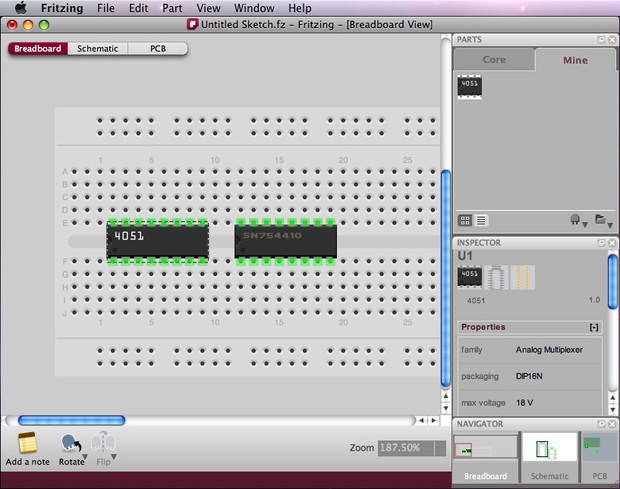The height and width of the screenshot is (489, 620).
Task: Select the family value Analog Multiplexer
Action: coord(549,350)
